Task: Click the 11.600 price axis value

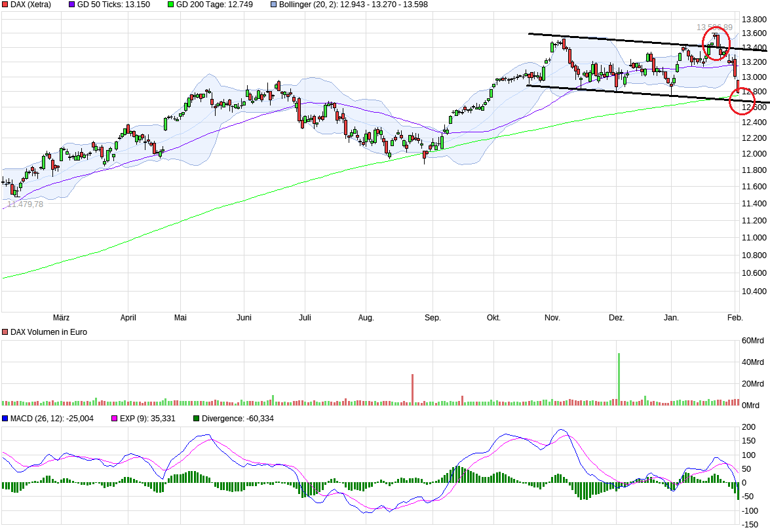Action: (x=754, y=187)
